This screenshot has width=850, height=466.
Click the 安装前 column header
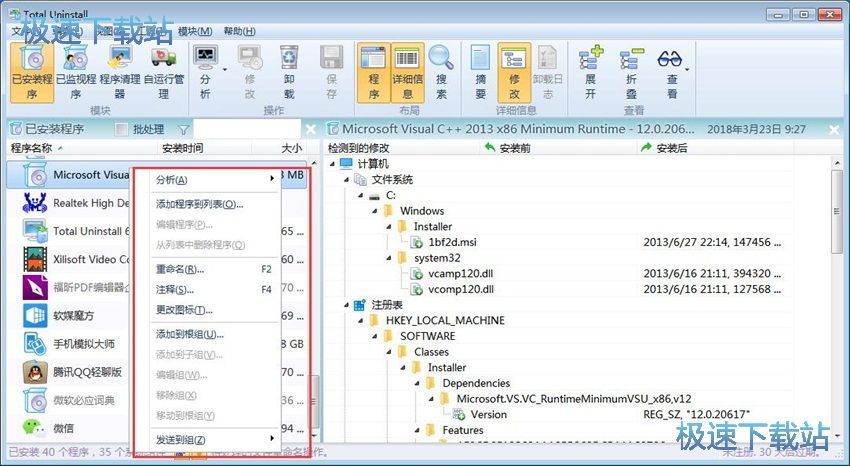point(558,148)
